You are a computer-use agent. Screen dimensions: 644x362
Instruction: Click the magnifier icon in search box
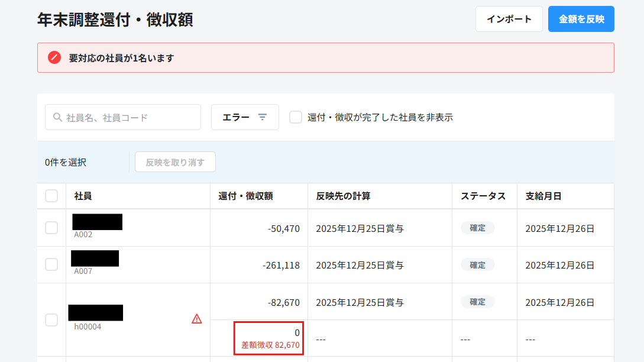[x=57, y=117]
